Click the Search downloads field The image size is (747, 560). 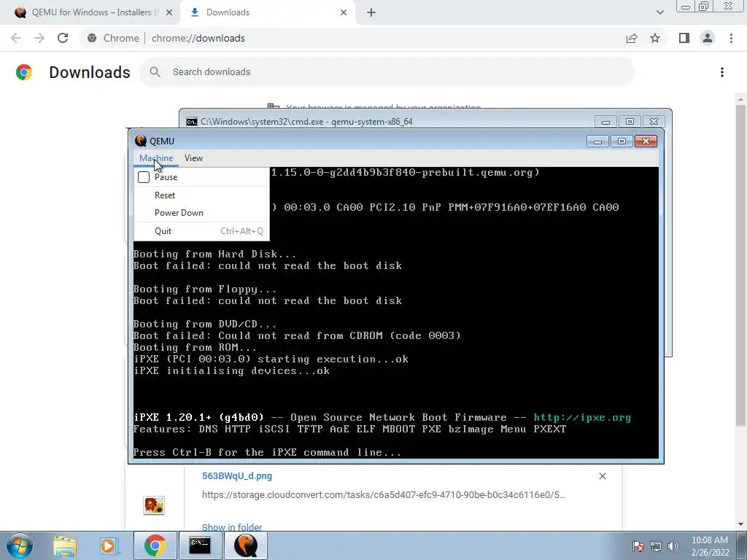[x=388, y=72]
